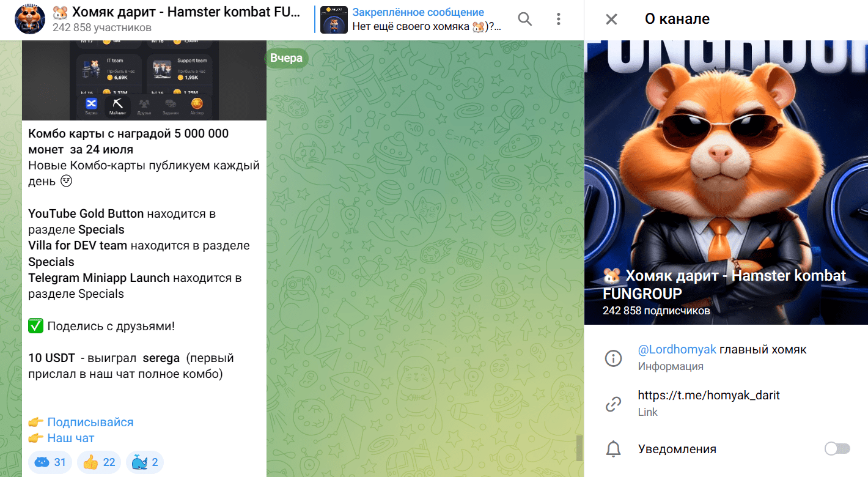Open search in the channel header

click(524, 19)
